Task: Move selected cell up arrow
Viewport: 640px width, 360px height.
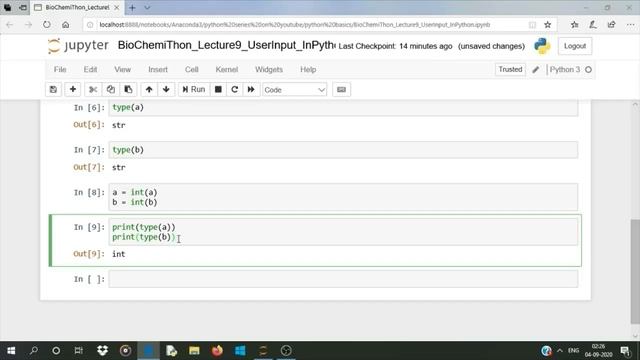Action: pyautogui.click(x=149, y=89)
